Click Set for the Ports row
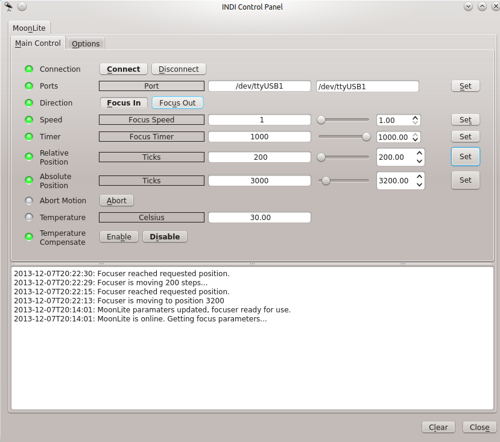 [x=465, y=86]
